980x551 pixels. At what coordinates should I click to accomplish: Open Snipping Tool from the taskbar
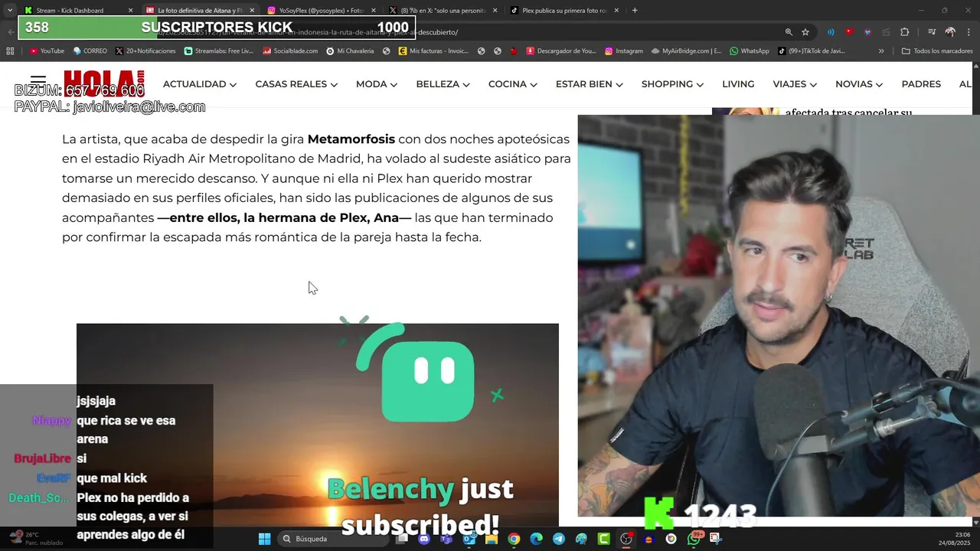point(716,539)
